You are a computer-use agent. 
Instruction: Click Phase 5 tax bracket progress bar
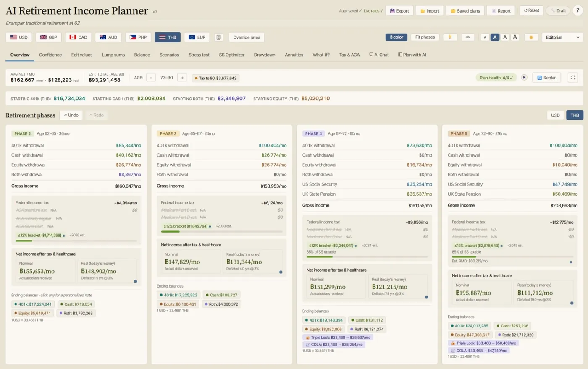pos(512,256)
